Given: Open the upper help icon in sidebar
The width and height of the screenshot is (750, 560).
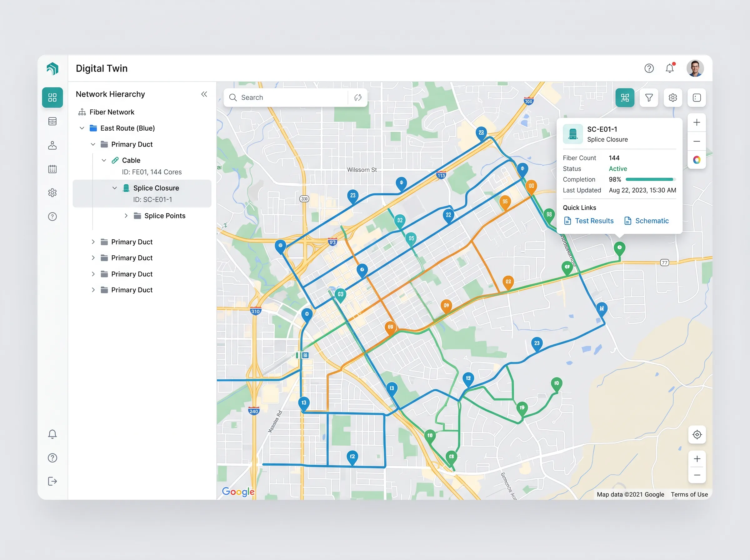Looking at the screenshot, I should point(52,217).
